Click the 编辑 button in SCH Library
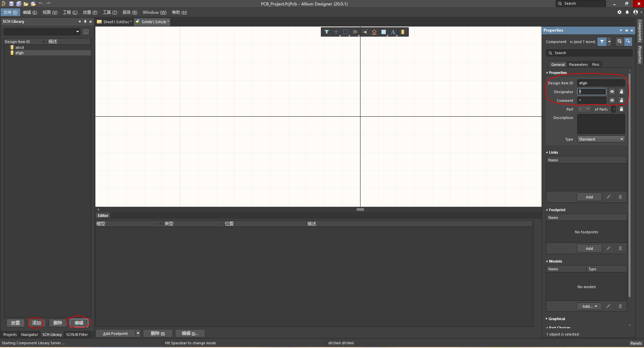Image resolution: width=644 pixels, height=348 pixels. 79,323
